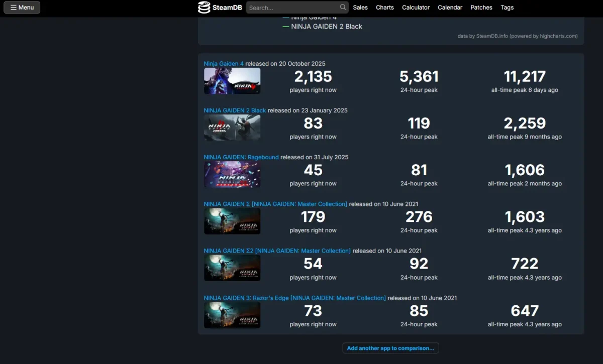Open NINJA GAIDEN: Ragebound title link

241,157
